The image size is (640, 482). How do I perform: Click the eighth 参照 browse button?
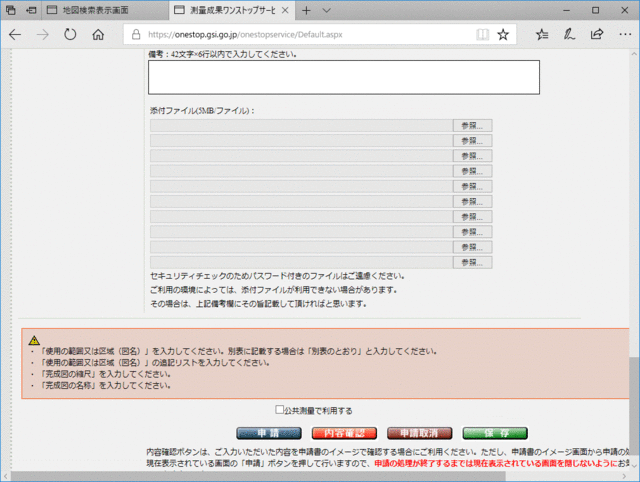click(x=472, y=232)
